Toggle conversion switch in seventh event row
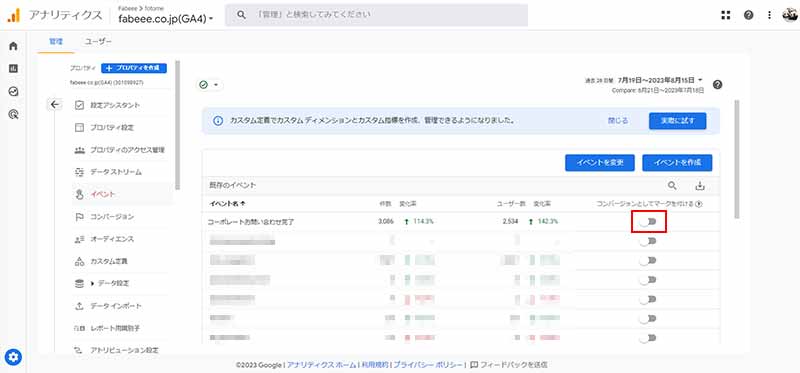 [648, 338]
